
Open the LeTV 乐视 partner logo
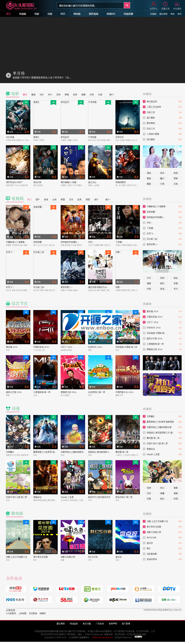(x=67, y=589)
